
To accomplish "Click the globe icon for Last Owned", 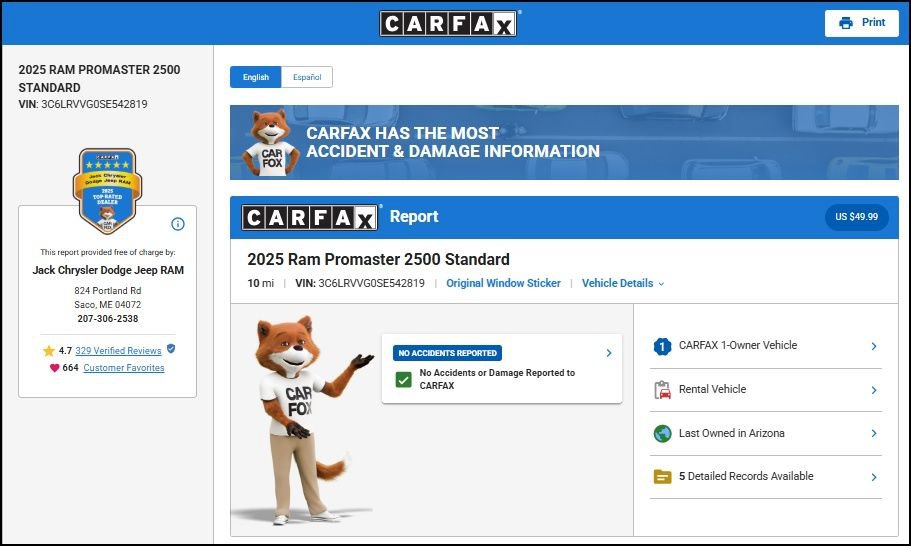I will [x=662, y=433].
